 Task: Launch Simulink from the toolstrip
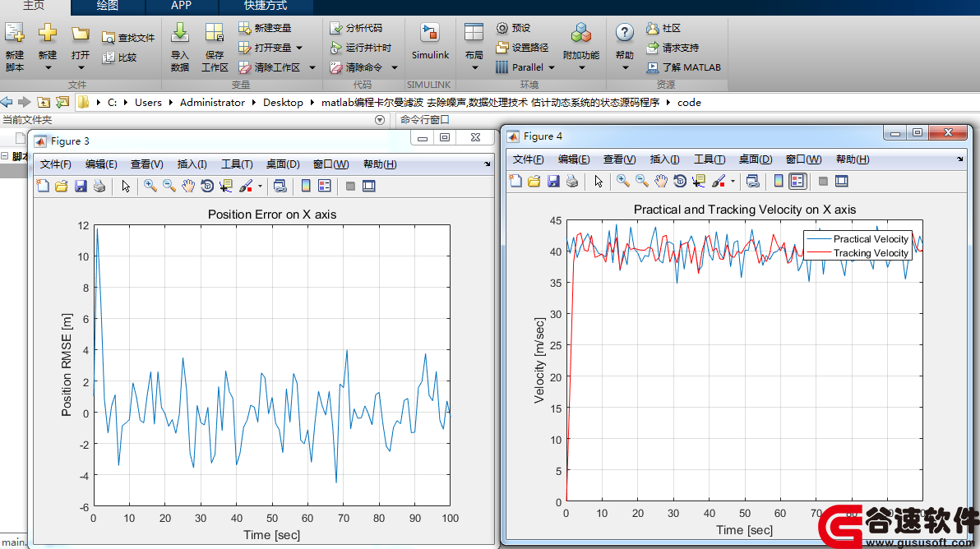(x=430, y=42)
